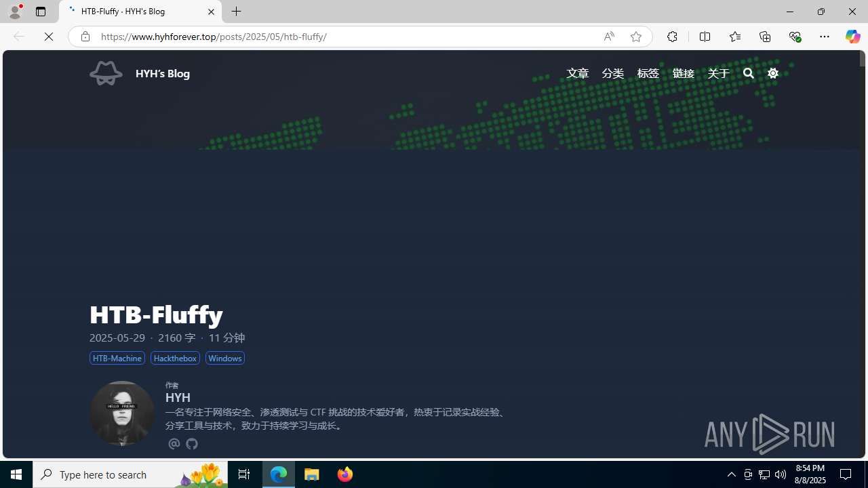The image size is (868, 488).
Task: Go to HYH's Blog home link
Action: tap(163, 73)
